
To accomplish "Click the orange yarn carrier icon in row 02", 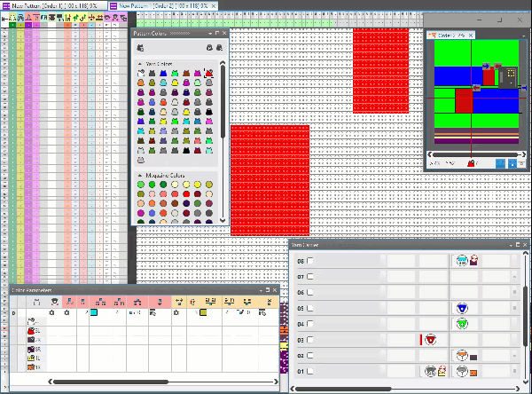I will (x=461, y=355).
